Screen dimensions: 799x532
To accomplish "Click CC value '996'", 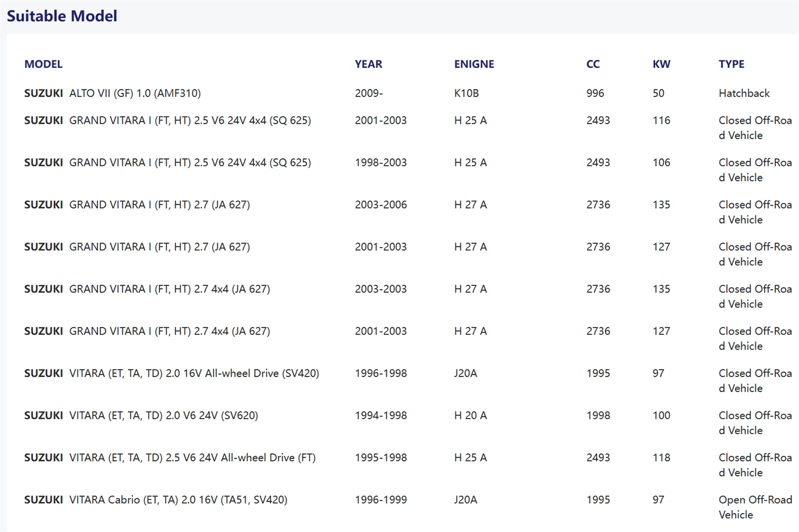I will (595, 93).
